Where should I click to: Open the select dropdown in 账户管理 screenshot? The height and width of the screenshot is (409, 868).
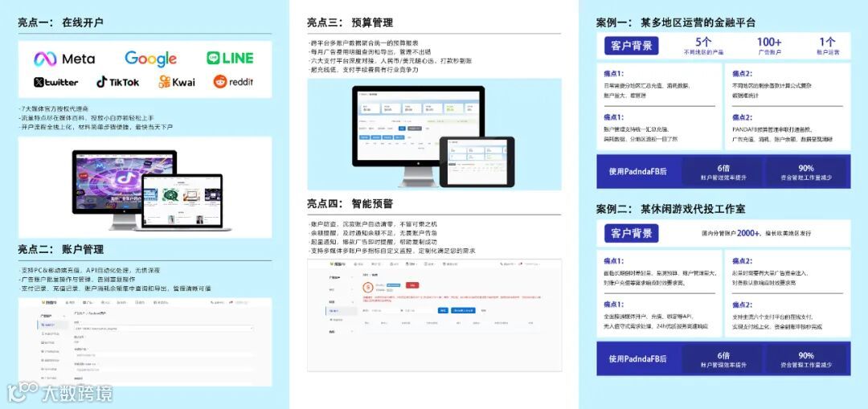pyautogui.click(x=163, y=328)
